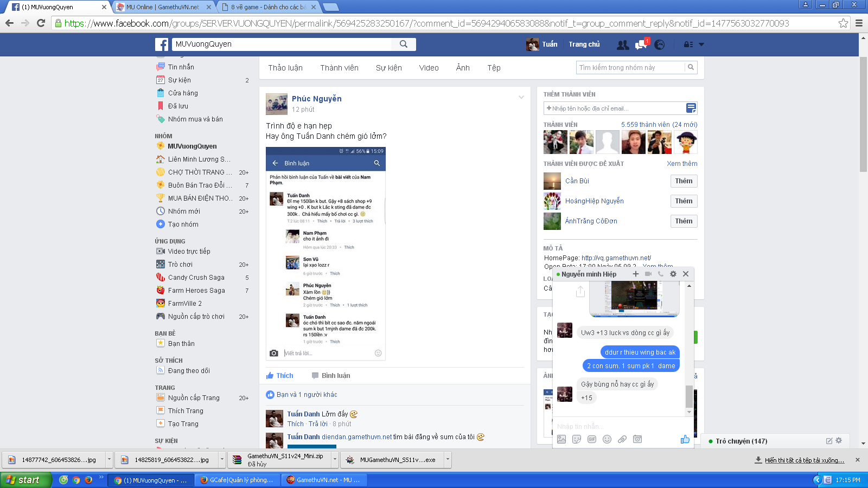Viewport: 868px width, 488px height.
Task: Open the post options chevron menu
Action: (x=521, y=98)
